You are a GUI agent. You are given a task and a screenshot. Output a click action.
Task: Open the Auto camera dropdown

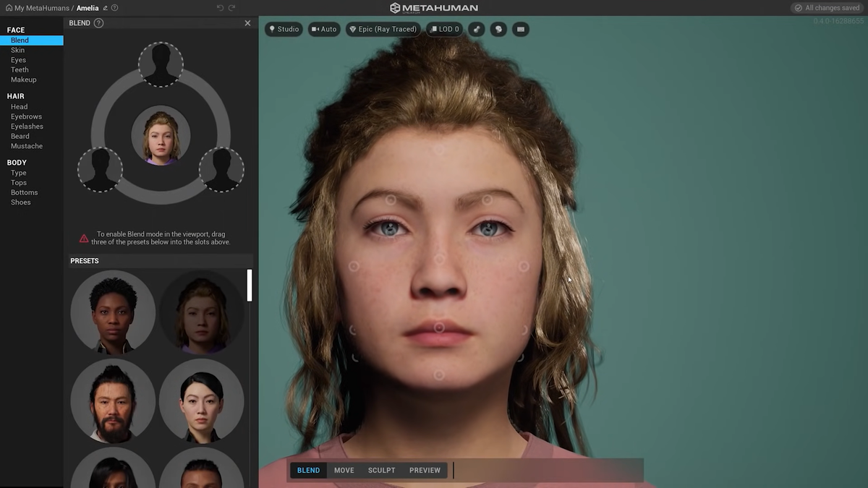324,30
